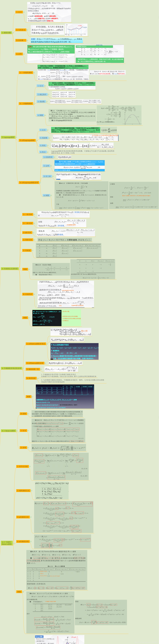Select the '4. 牛顿插值多项式及余项' main node
This screenshot has height=644, width=159.
[x=12, y=368]
